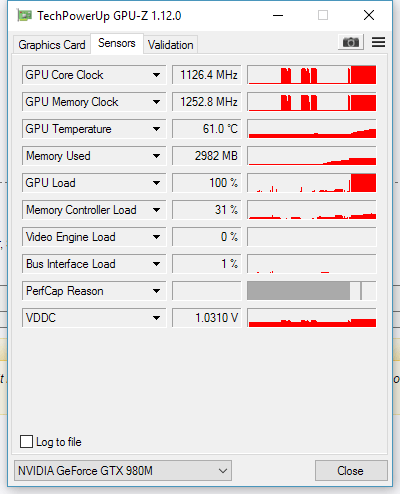Minimize the GPU-Z window
The height and width of the screenshot is (494, 400).
point(278,15)
